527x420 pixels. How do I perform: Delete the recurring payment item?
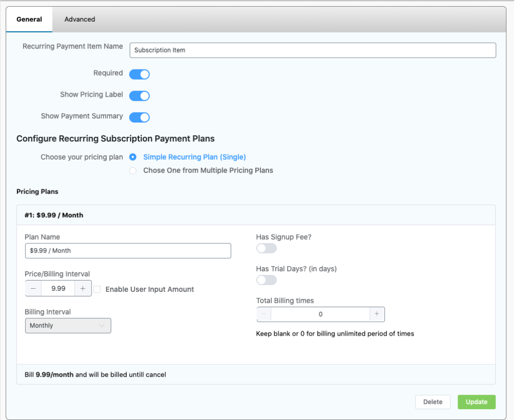click(433, 402)
